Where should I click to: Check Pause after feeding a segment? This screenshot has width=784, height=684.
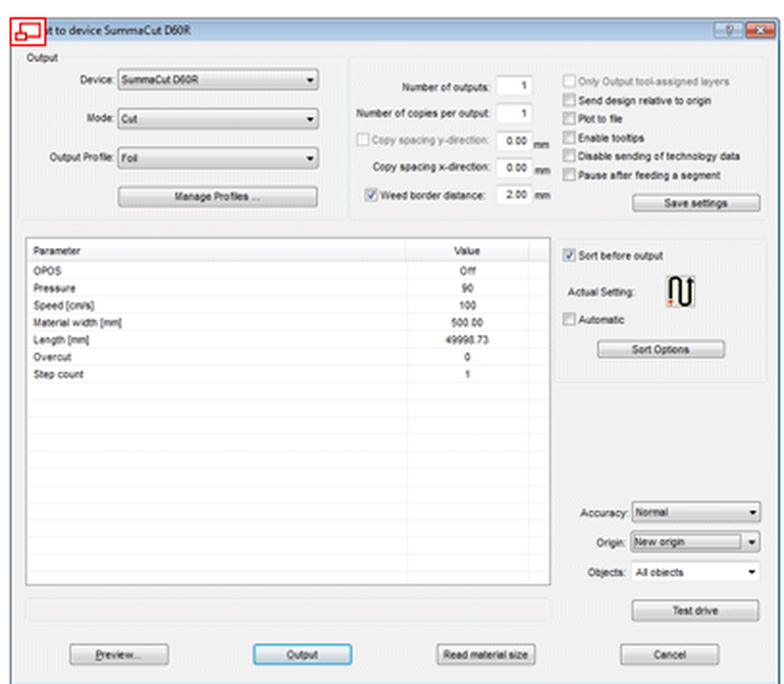coord(569,175)
